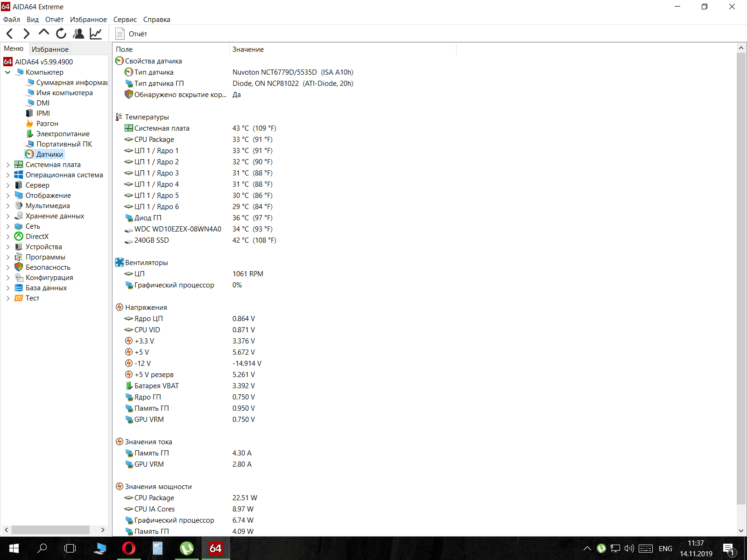The image size is (747, 560).
Task: Click the tree panel horizontal scrollbar thumb
Action: pos(50,530)
